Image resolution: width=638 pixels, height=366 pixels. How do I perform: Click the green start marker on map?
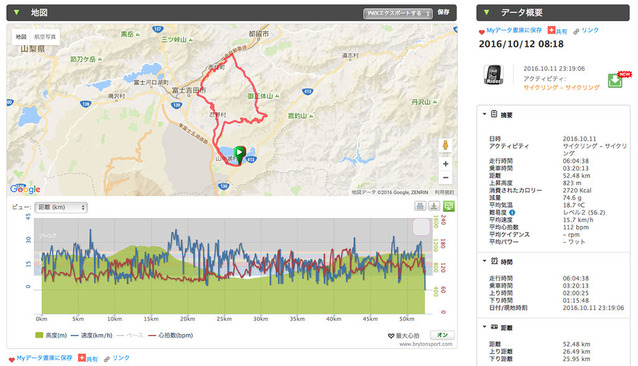click(240, 154)
